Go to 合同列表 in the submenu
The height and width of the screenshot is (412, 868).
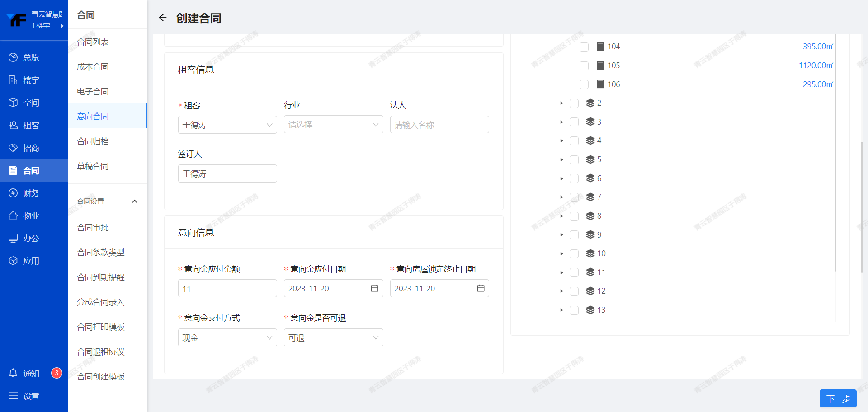coord(93,42)
